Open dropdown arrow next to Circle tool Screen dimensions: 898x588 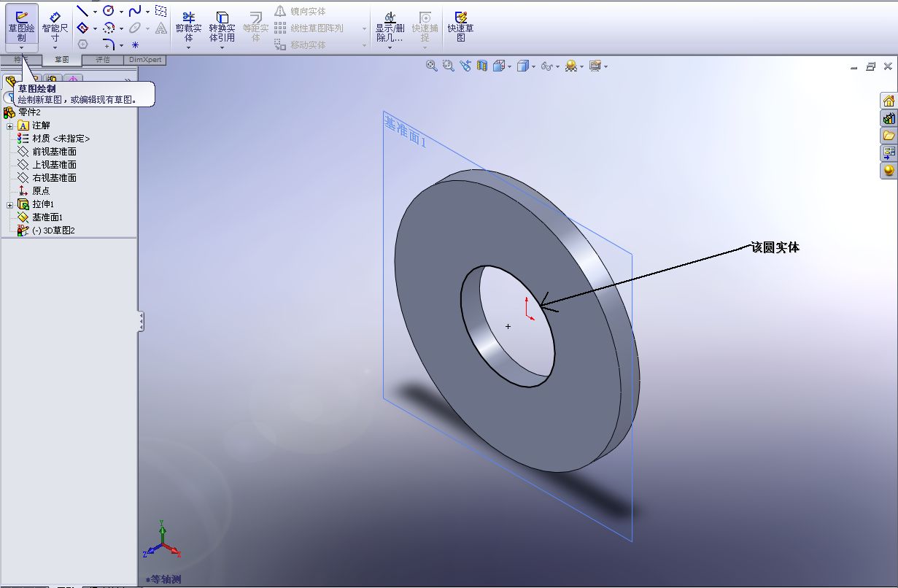click(x=121, y=12)
